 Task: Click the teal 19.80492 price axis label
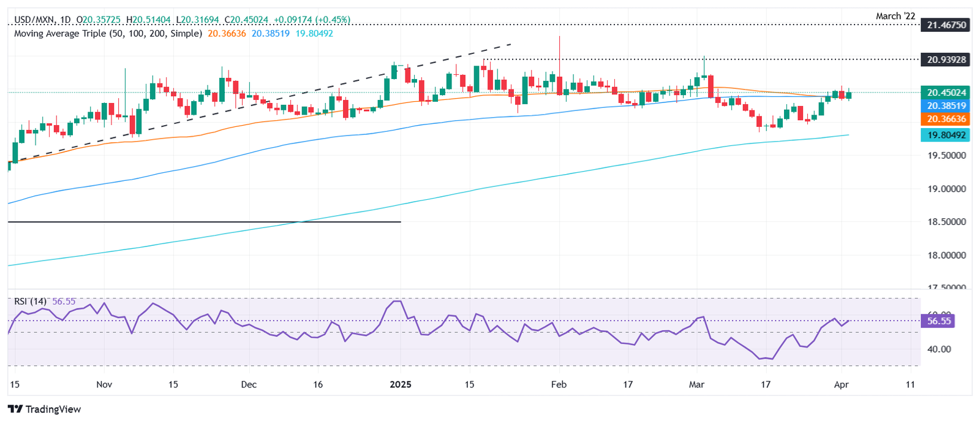click(x=946, y=135)
